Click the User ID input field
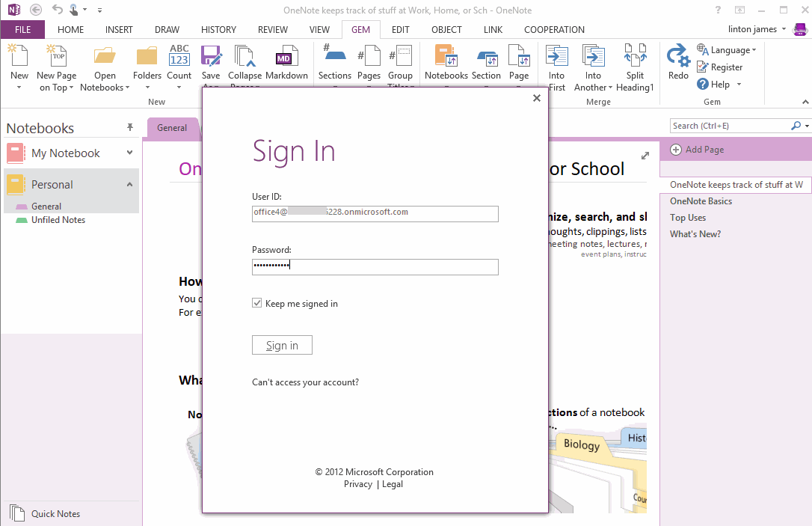812x526 pixels. (375, 213)
